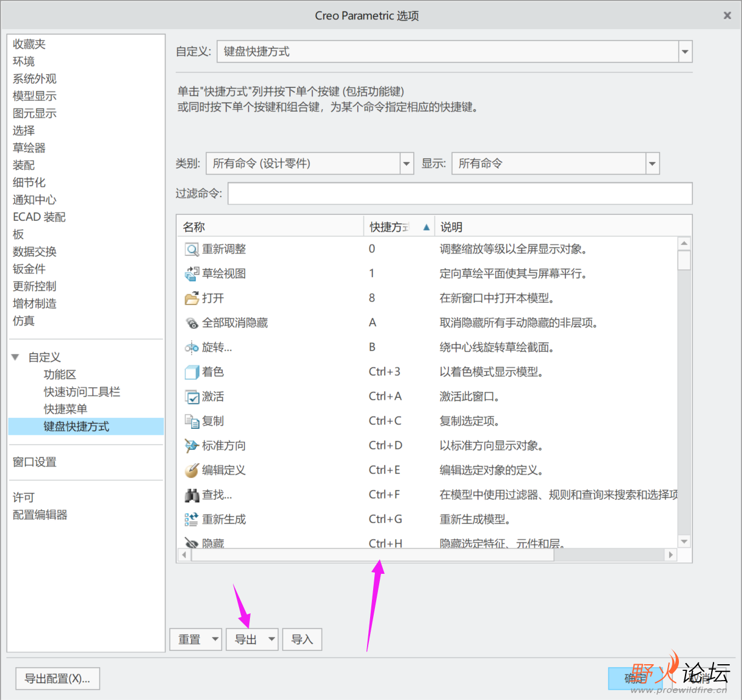Screen dimensions: 742x700
Task: Open 收藏夹 options page
Action: click(29, 44)
